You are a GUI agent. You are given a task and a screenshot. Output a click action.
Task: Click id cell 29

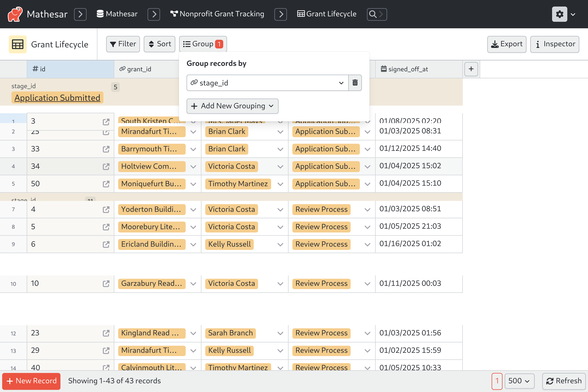70,350
